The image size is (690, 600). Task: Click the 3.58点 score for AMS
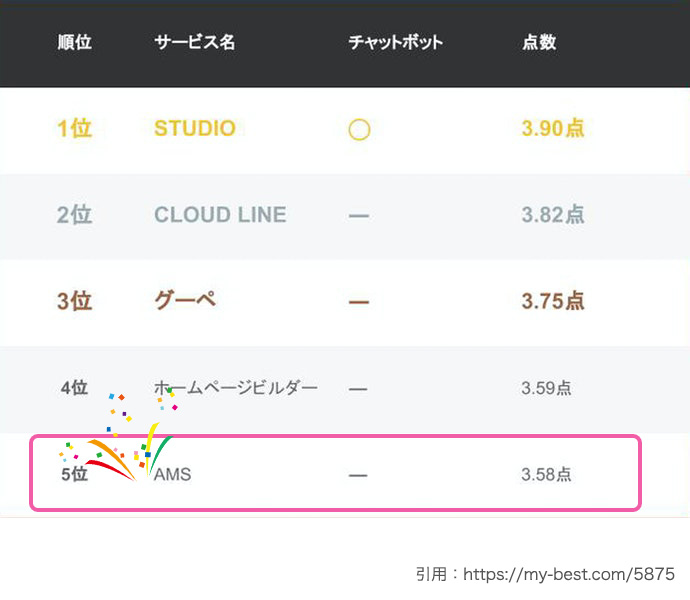coord(546,475)
